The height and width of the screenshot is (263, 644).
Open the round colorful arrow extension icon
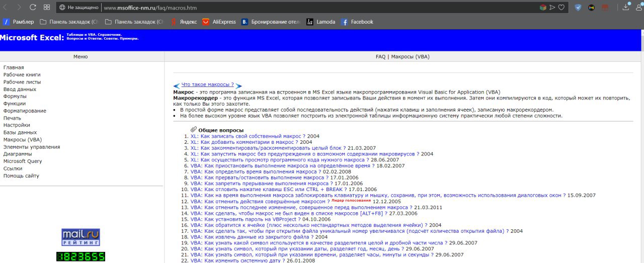592,7
